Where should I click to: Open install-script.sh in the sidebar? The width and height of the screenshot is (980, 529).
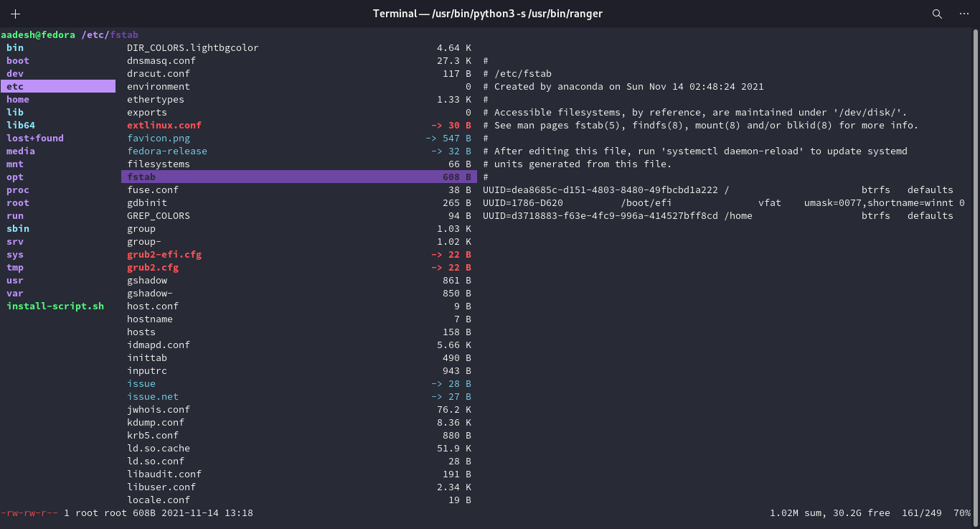55,306
